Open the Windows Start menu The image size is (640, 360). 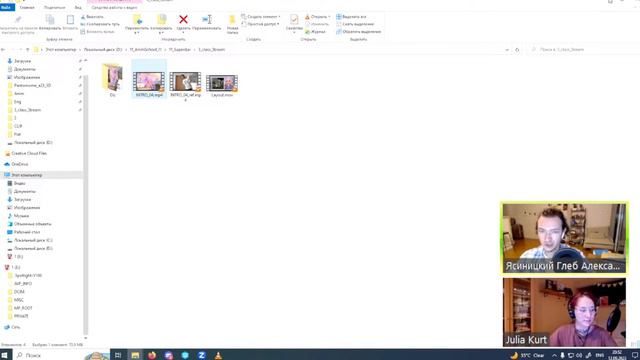pyautogui.click(x=5, y=355)
